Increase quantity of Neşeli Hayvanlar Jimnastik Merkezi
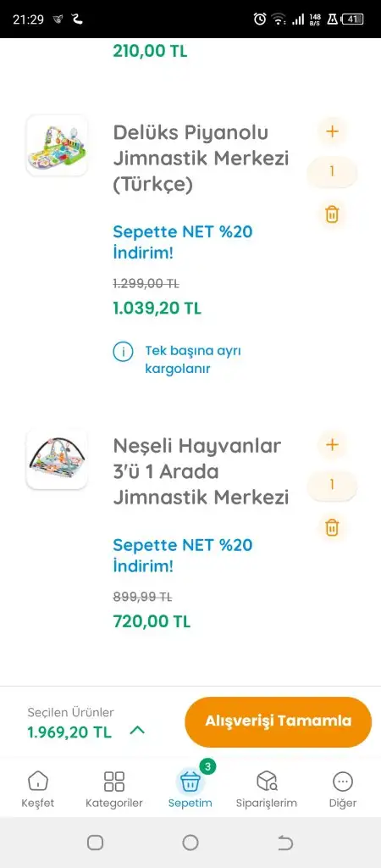 point(332,444)
